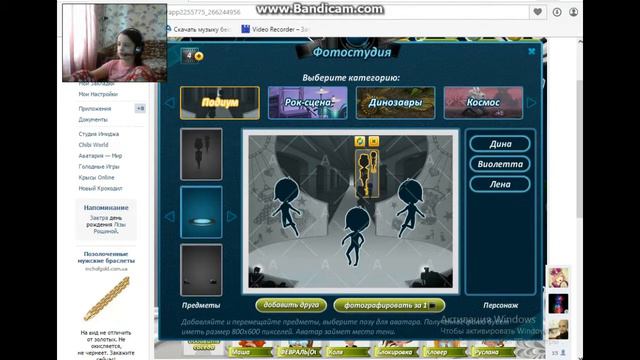Open Документы in the sidebar

coord(93,120)
